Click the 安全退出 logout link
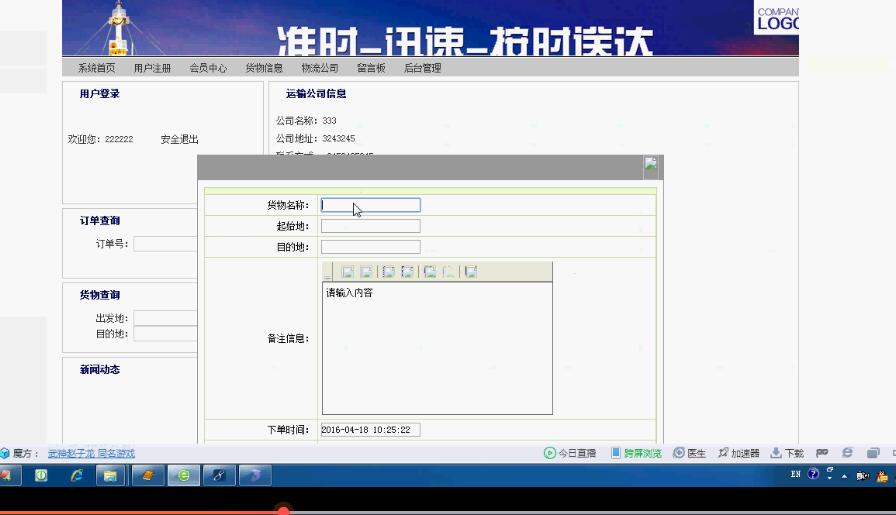The width and height of the screenshot is (896, 515). click(179, 139)
